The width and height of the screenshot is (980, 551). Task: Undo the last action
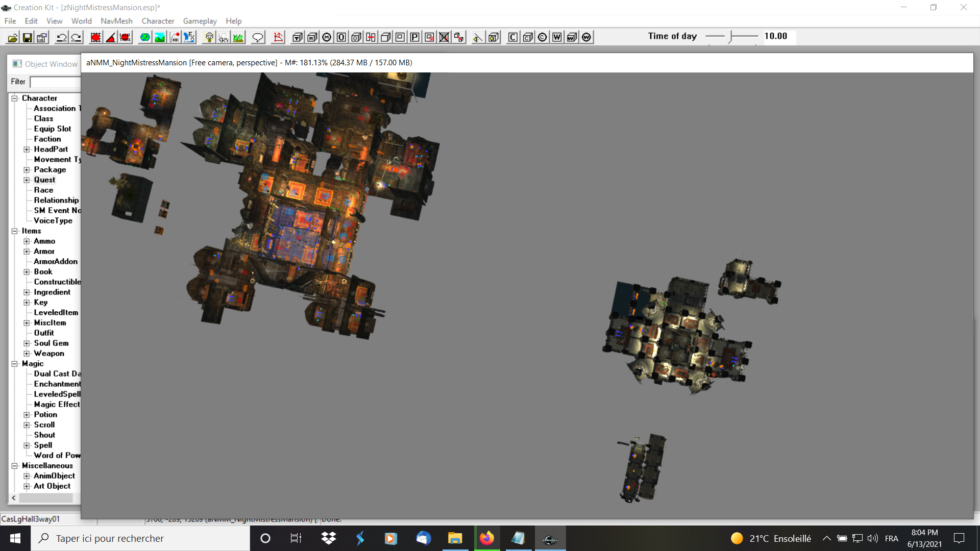point(62,37)
